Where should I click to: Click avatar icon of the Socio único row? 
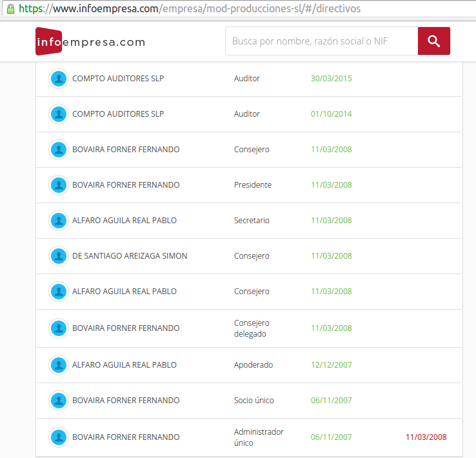59,401
